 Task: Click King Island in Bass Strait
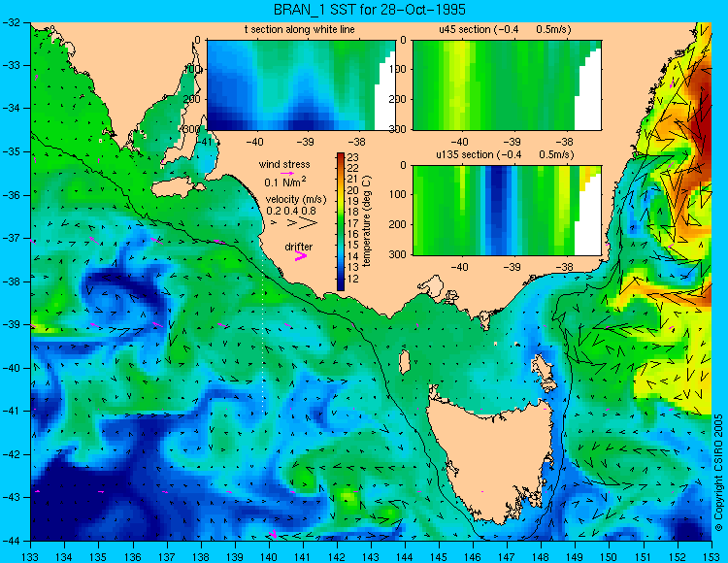[x=405, y=362]
